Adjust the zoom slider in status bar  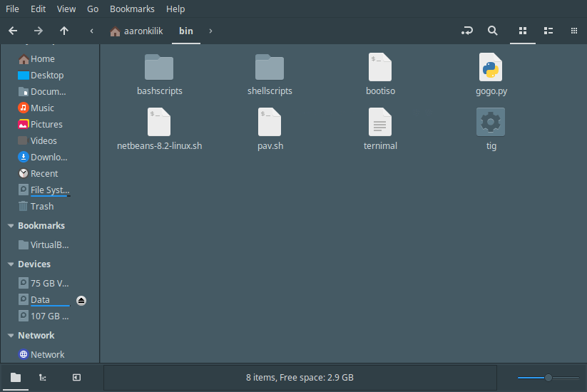tap(548, 378)
